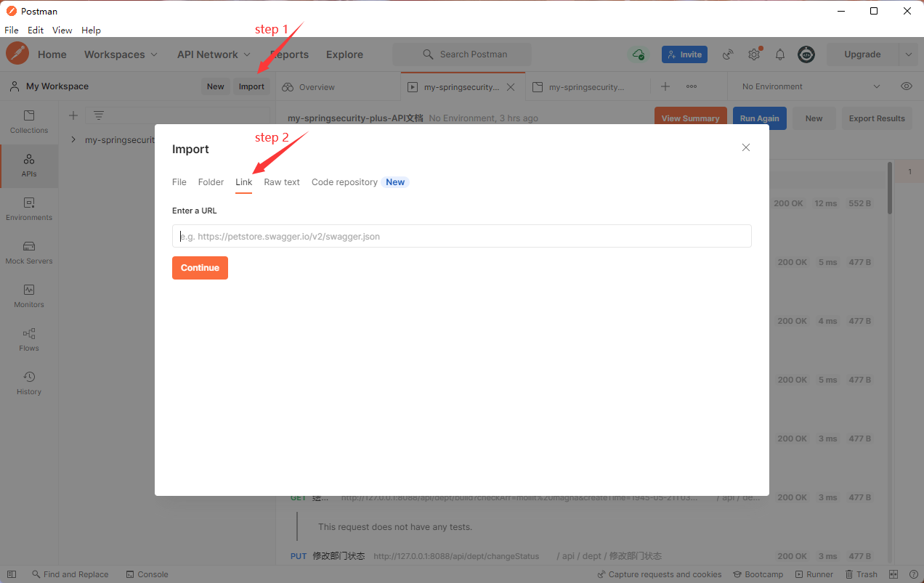Click the results vertical scrollbar
The width and height of the screenshot is (924, 583).
pyautogui.click(x=890, y=187)
